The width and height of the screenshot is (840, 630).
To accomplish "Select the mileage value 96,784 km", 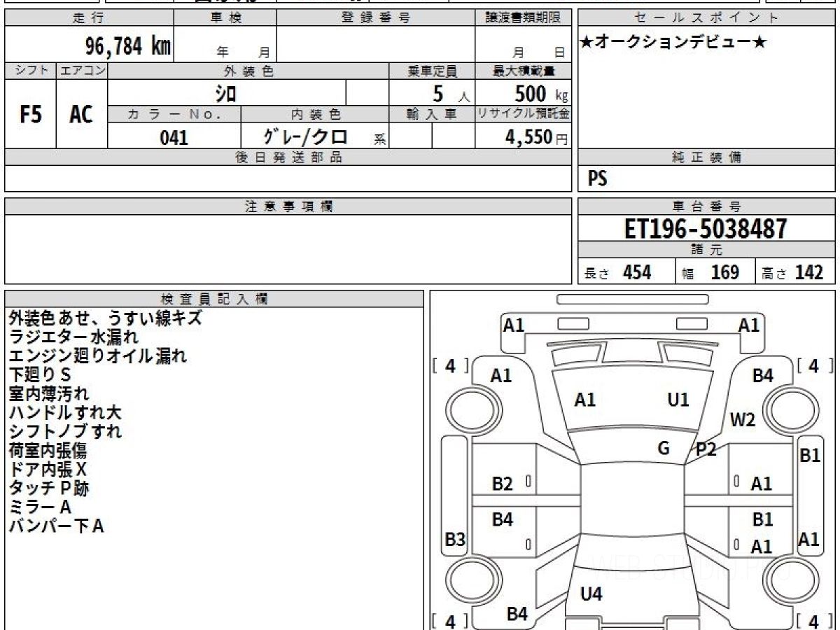I will click(x=128, y=46).
